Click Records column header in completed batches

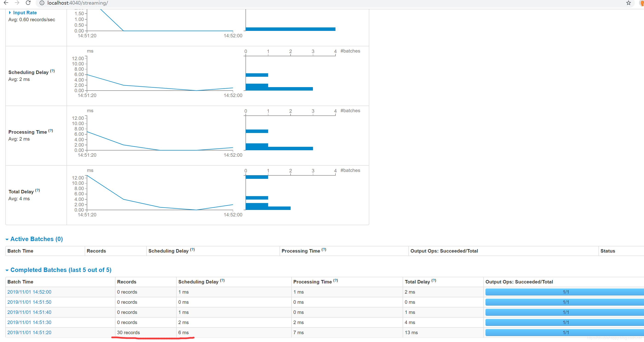pyautogui.click(x=127, y=282)
